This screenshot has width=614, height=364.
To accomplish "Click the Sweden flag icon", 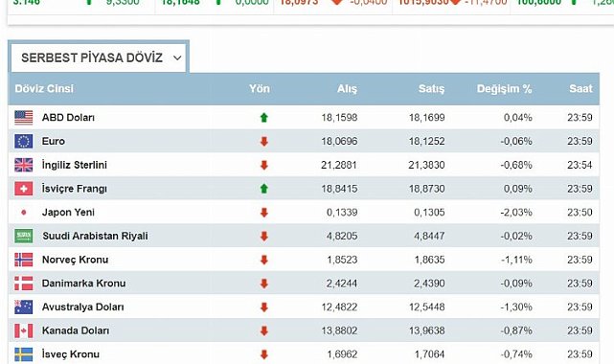I will pos(24,354).
